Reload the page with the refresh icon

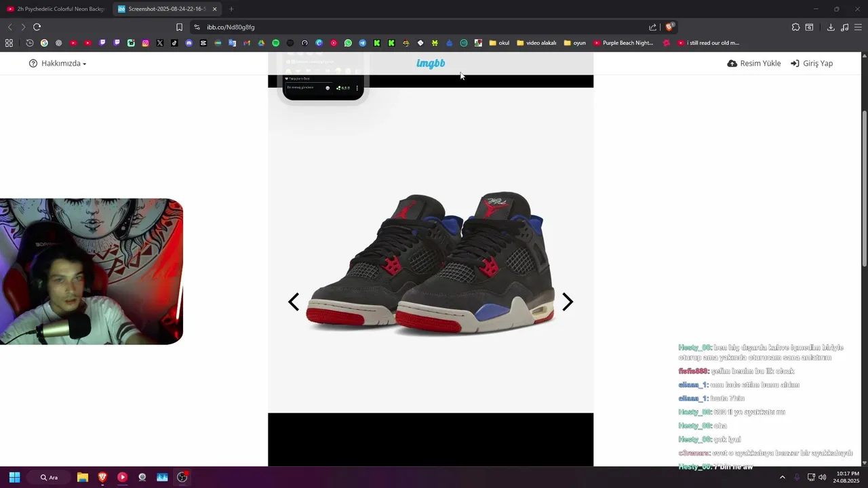tap(37, 27)
